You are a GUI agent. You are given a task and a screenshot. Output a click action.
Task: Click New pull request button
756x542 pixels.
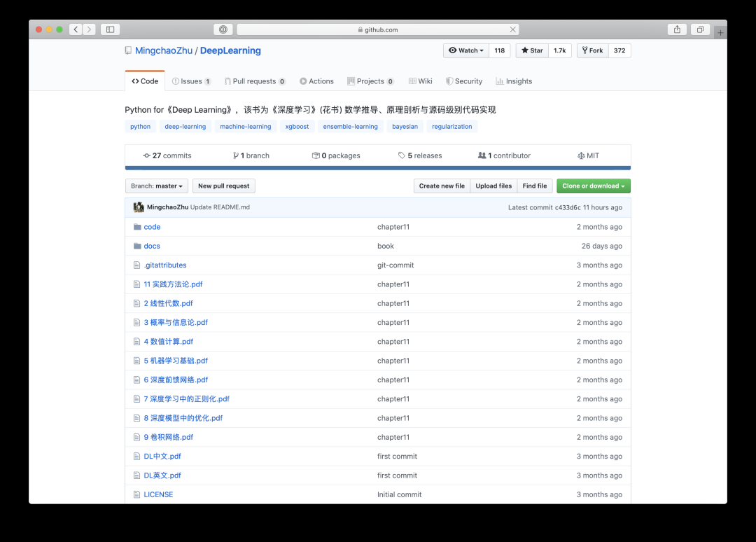coord(224,186)
